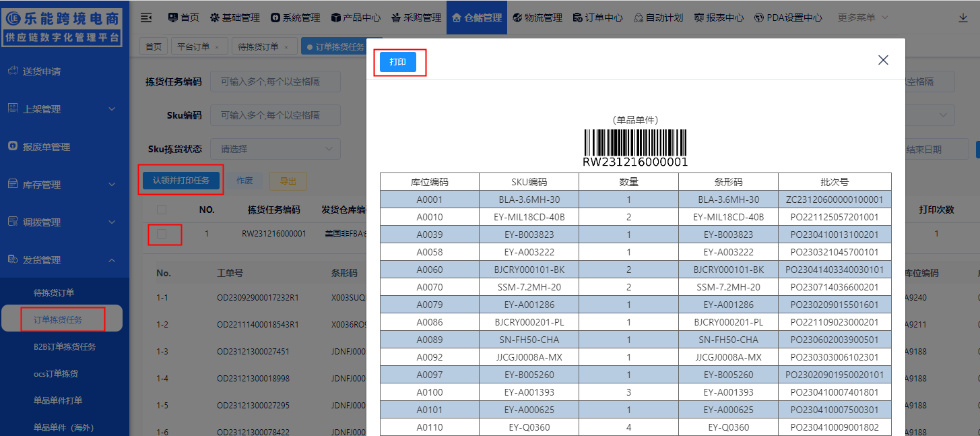Switch to the 首页 page tab

tap(154, 46)
